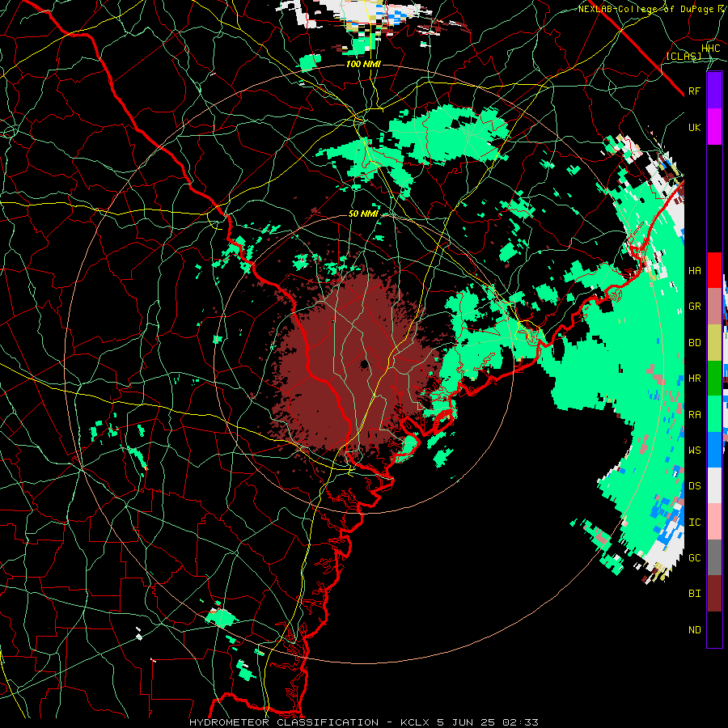Pick the DS white legend swatch
The image size is (728, 728).
point(714,485)
